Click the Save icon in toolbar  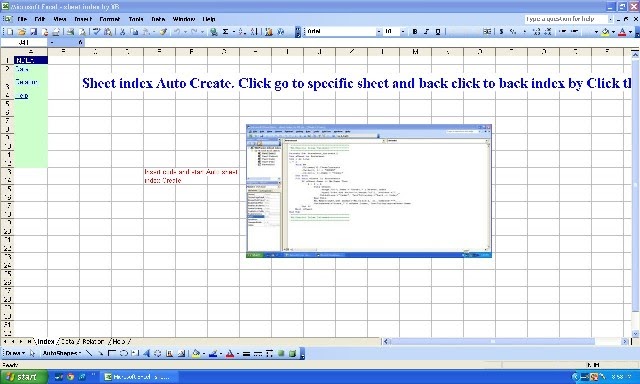33,31
